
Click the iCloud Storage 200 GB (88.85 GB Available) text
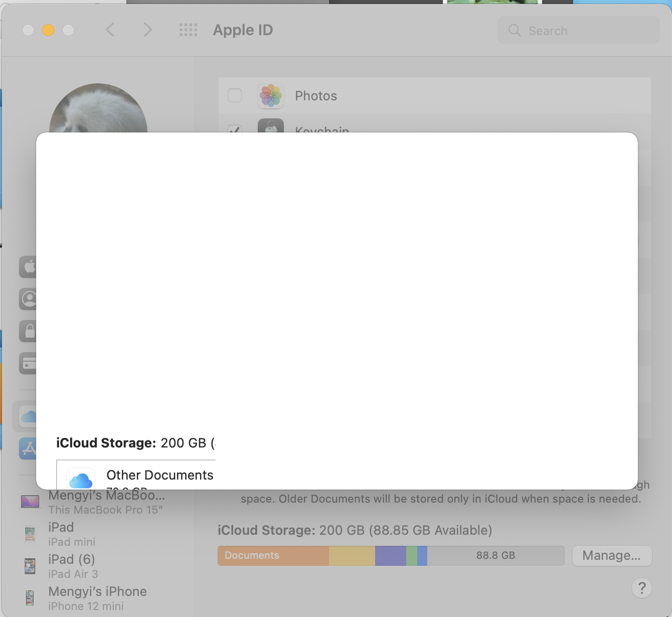click(355, 530)
